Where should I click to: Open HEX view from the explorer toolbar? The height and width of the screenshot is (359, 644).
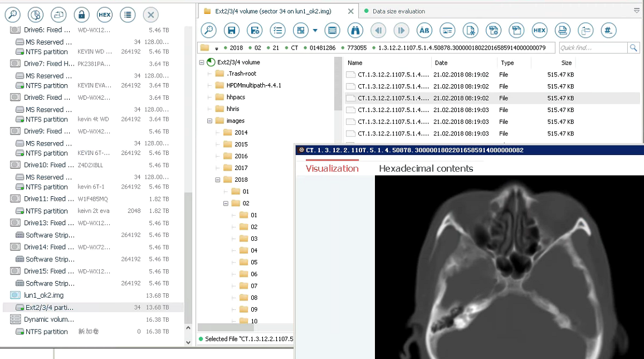click(539, 31)
